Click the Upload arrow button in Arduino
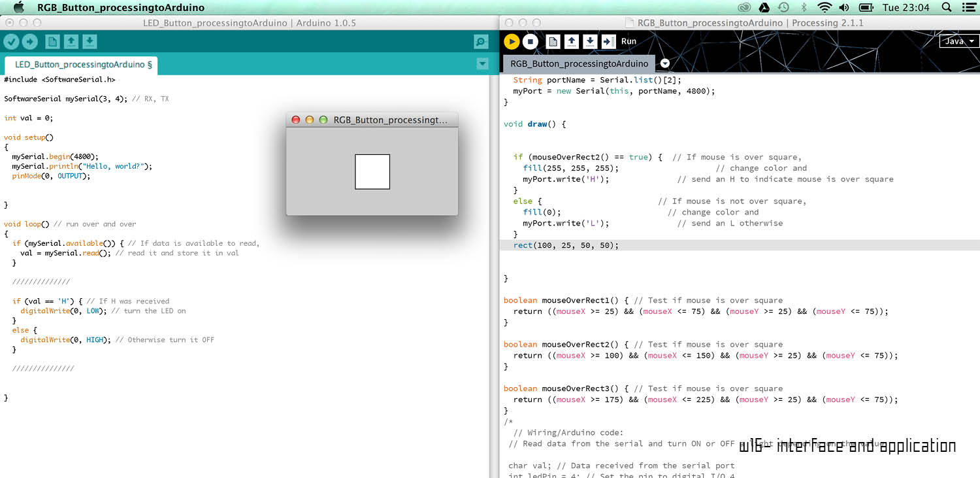This screenshot has height=478, width=980. point(30,42)
